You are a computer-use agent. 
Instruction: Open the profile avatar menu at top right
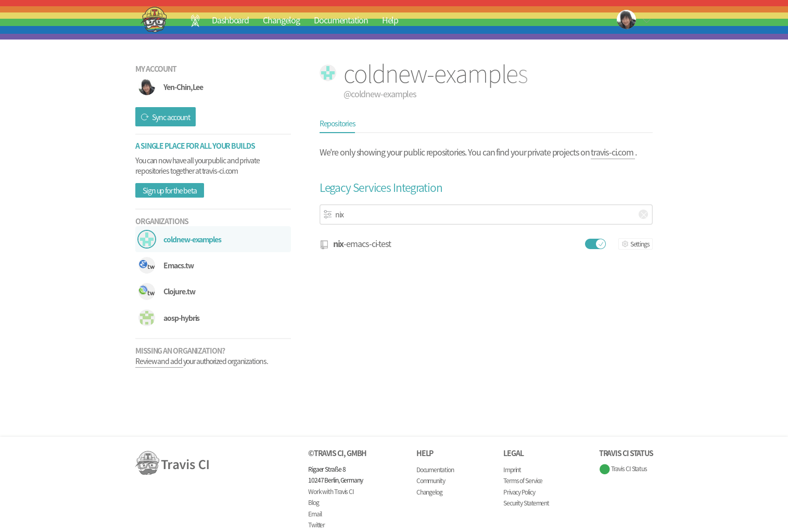[626, 20]
